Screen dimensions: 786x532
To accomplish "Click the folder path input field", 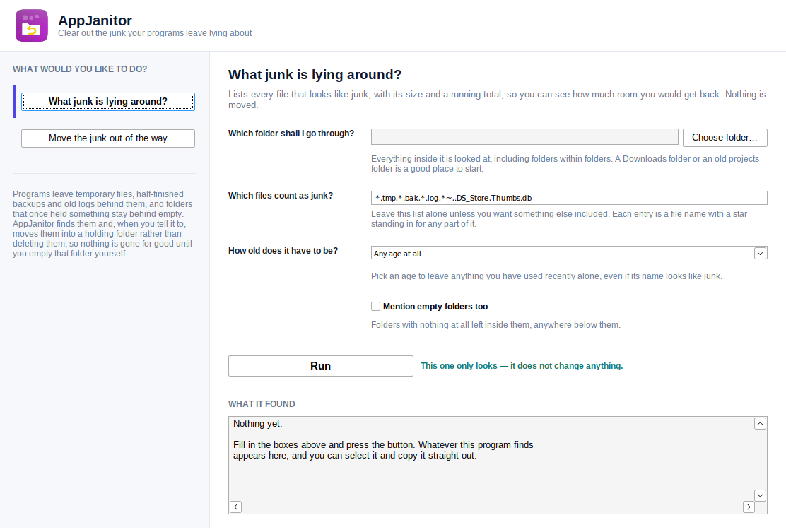I will pos(524,137).
